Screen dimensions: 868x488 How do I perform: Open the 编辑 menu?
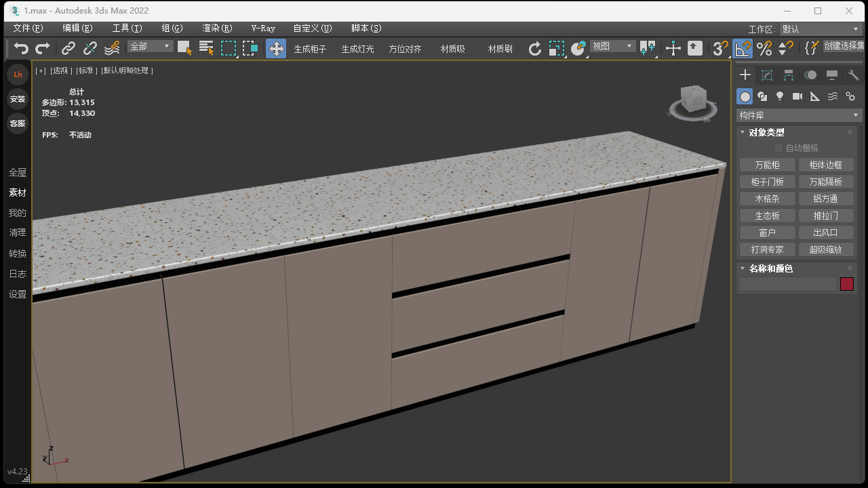77,28
